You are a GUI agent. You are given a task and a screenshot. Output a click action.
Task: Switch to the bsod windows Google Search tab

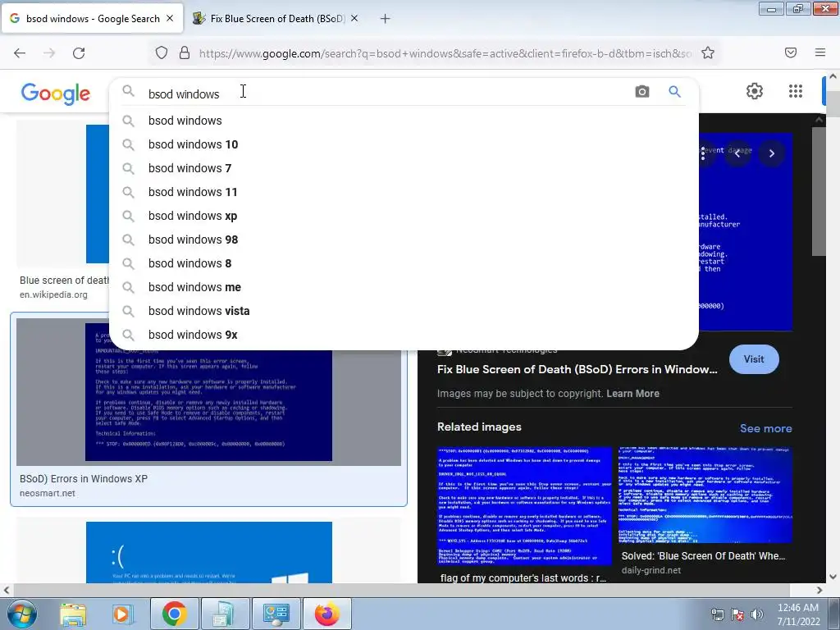click(x=92, y=18)
